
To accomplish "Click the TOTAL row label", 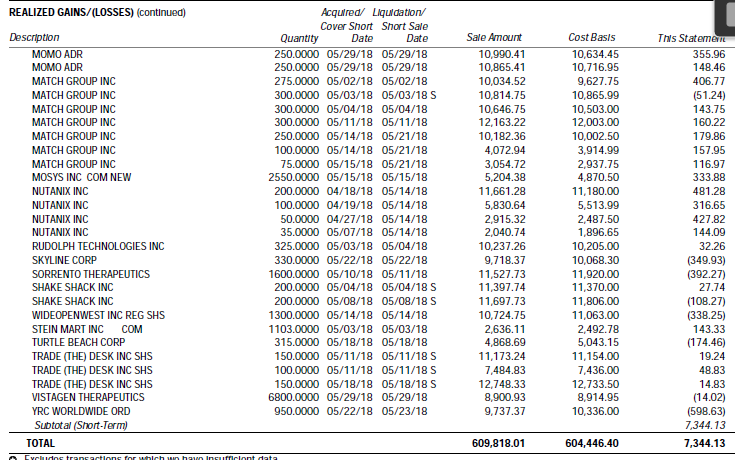I will [x=41, y=441].
